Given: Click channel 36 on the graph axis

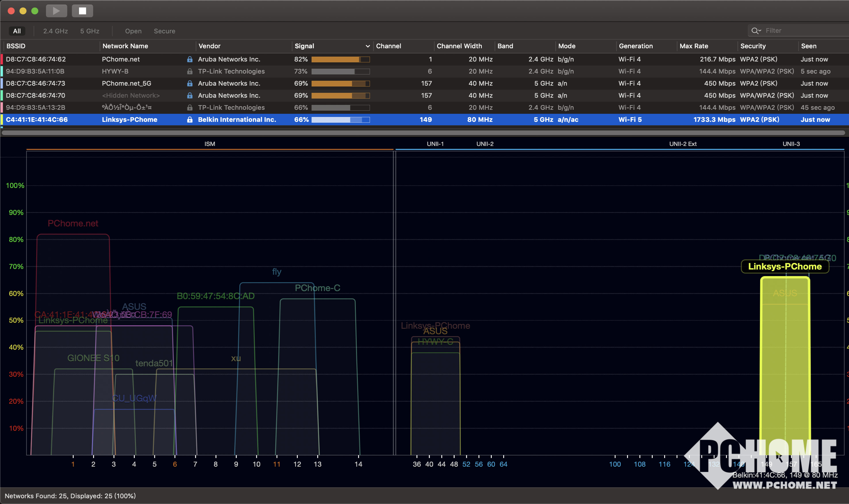Looking at the screenshot, I should (417, 464).
